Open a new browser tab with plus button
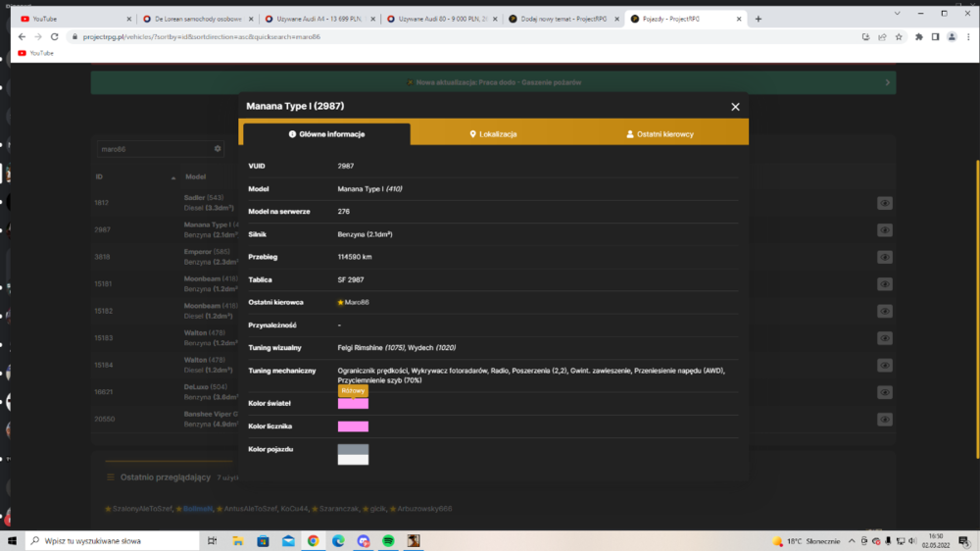 coord(759,19)
